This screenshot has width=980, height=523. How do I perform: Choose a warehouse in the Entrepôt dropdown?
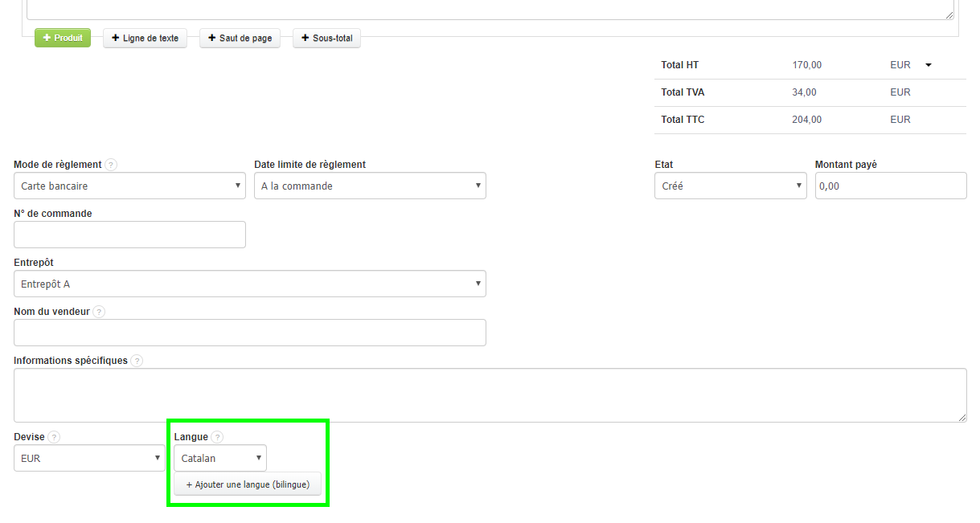pos(250,284)
